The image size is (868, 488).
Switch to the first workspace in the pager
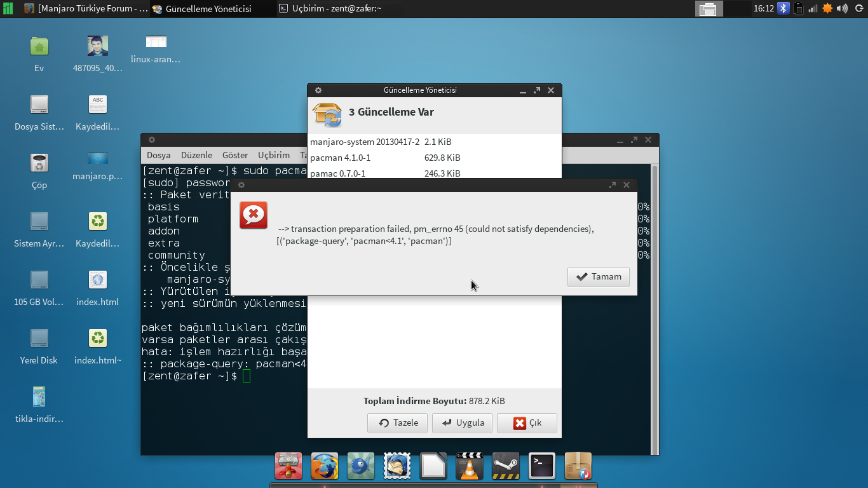pos(709,8)
